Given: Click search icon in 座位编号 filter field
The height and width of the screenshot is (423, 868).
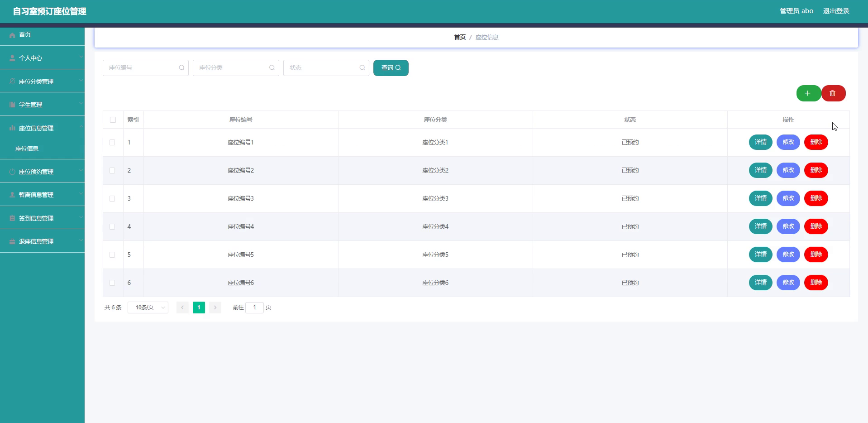Looking at the screenshot, I should [181, 68].
